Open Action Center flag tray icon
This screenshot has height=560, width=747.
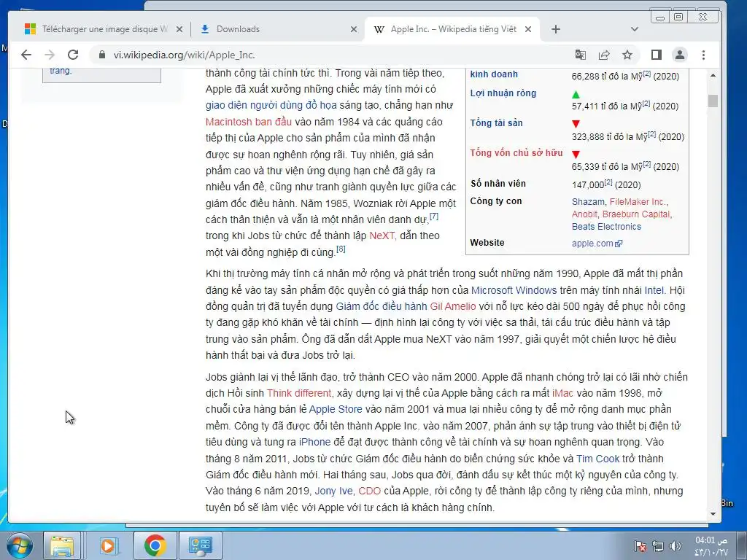point(640,546)
